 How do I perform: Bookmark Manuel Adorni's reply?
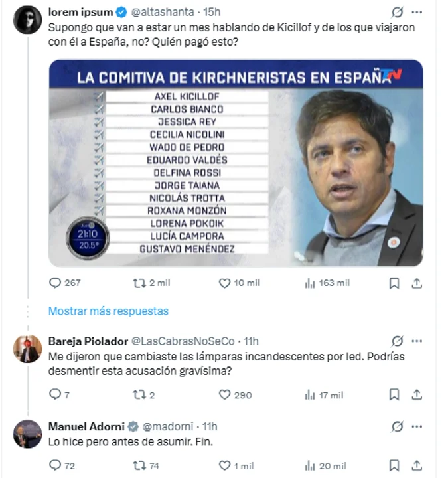(394, 466)
